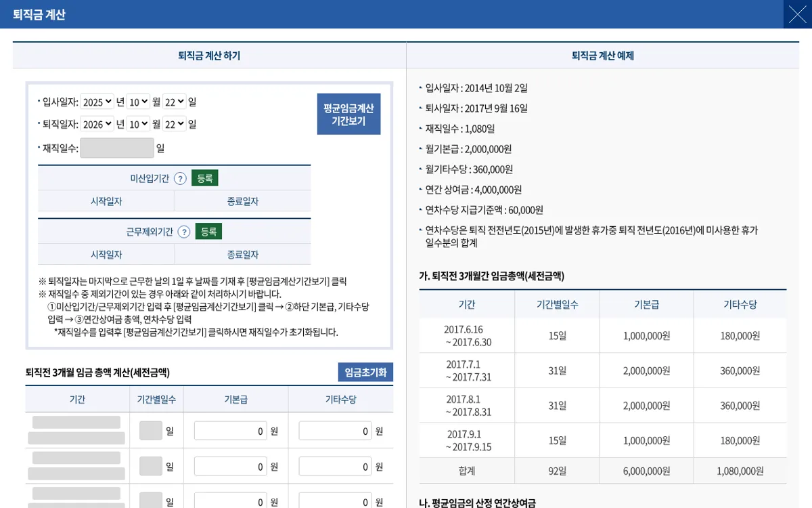Click the 월기본급 : 2,000,000원 text
Image resolution: width=812 pixels, height=508 pixels.
click(x=468, y=149)
